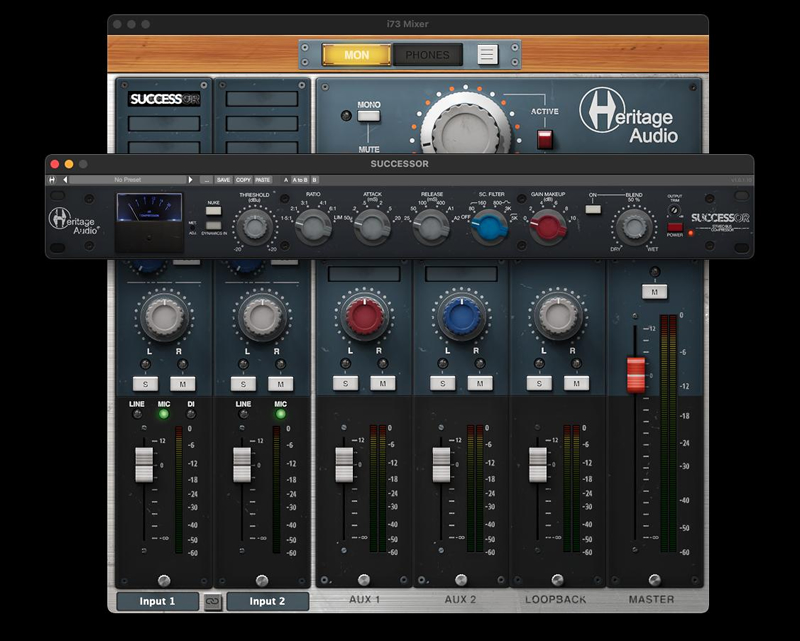Screen dimensions: 800x641
Task: Select LINE input on Input 2 strip
Action: point(243,413)
